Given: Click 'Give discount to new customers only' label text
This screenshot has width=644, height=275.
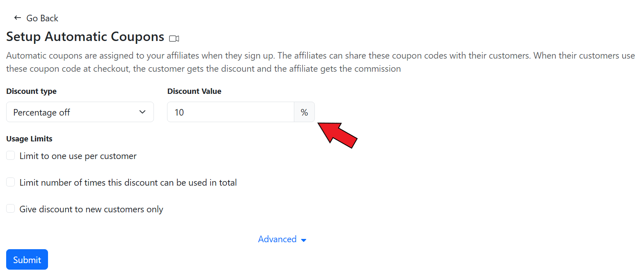Looking at the screenshot, I should point(91,209).
